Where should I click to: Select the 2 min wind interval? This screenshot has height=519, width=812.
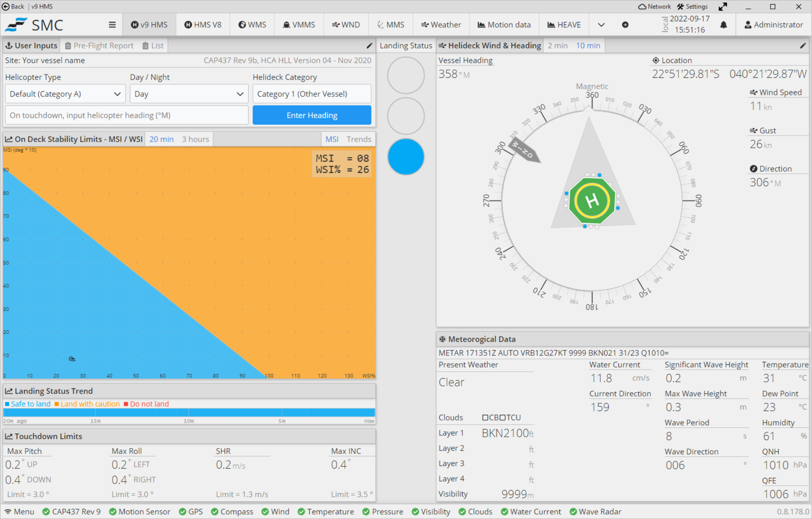click(x=557, y=46)
